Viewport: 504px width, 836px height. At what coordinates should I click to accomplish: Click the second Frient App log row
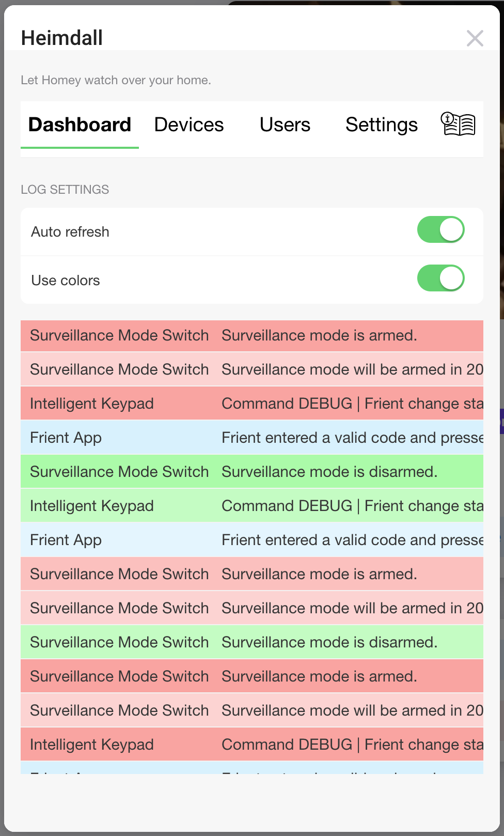pos(252,540)
